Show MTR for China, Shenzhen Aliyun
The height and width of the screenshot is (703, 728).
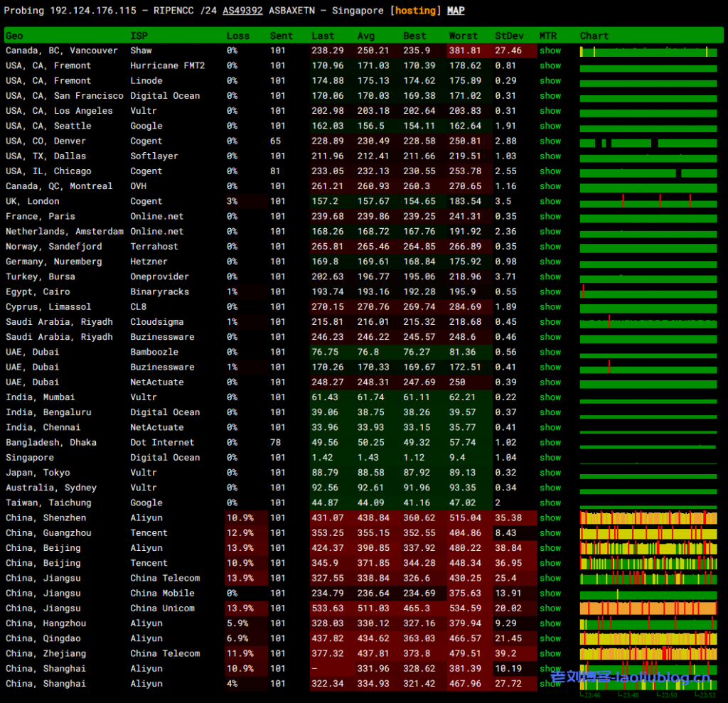pos(550,518)
